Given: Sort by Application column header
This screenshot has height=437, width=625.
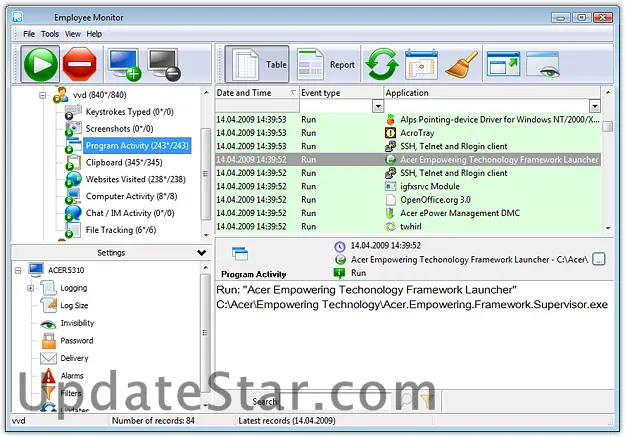Looking at the screenshot, I should point(492,93).
